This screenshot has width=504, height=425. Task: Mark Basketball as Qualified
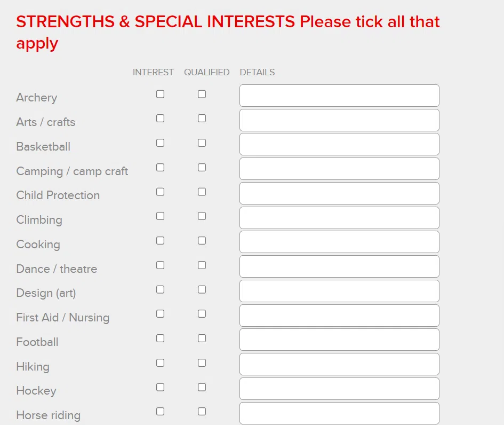(202, 143)
